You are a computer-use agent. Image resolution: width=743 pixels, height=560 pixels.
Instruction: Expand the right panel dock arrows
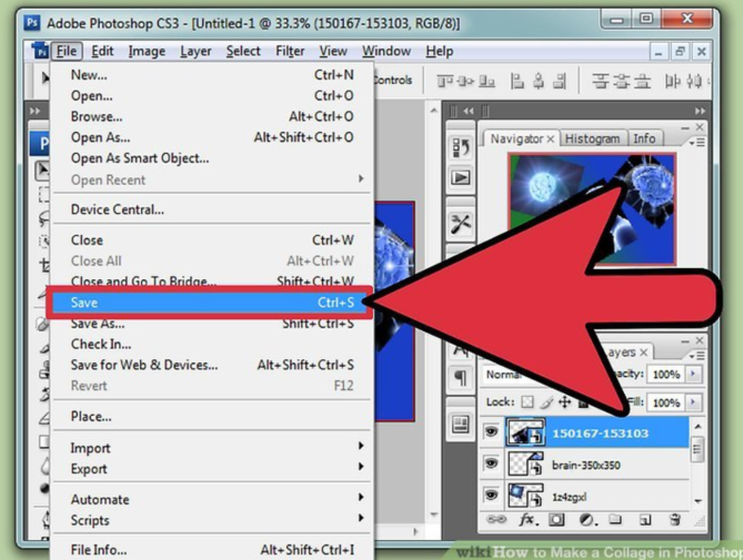699,111
